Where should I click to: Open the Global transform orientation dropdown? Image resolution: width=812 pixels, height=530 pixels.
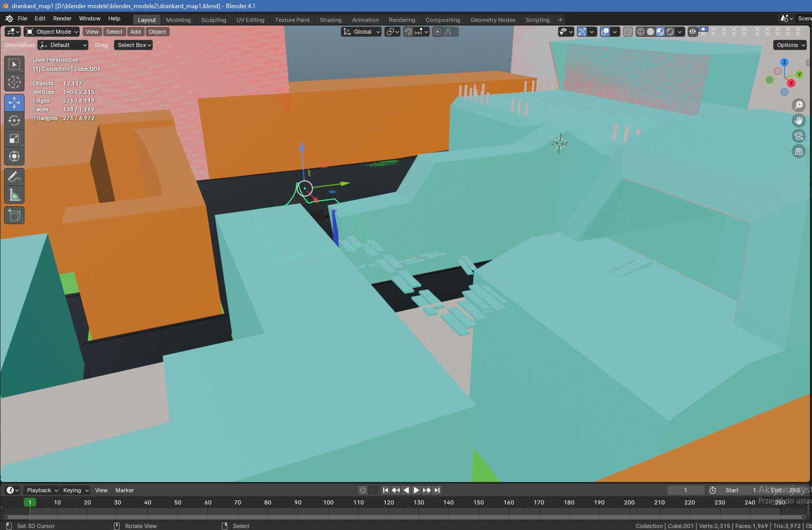click(x=361, y=32)
